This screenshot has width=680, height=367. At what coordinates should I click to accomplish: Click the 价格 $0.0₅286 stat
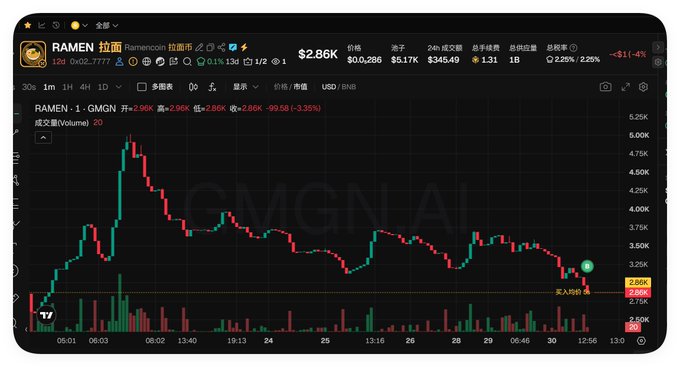point(364,54)
